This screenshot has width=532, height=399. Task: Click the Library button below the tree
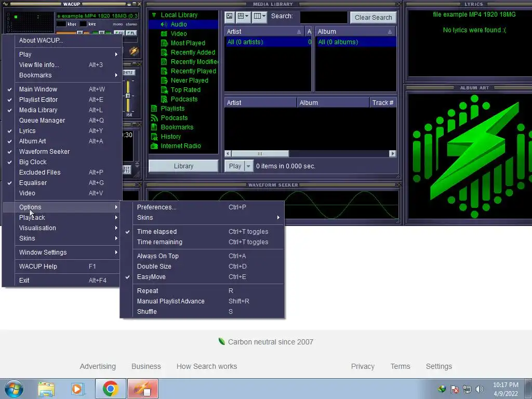(x=183, y=166)
